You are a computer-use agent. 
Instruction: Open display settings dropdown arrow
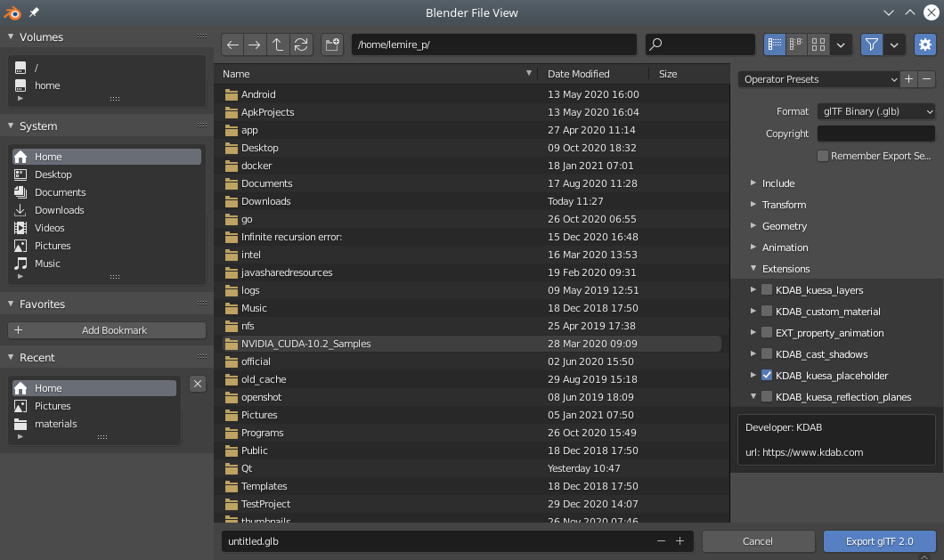[841, 45]
